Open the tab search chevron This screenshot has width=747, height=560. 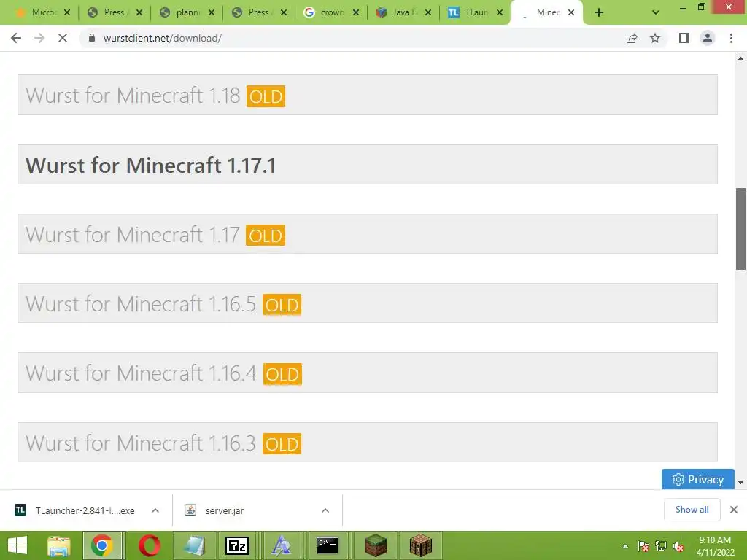(x=656, y=13)
